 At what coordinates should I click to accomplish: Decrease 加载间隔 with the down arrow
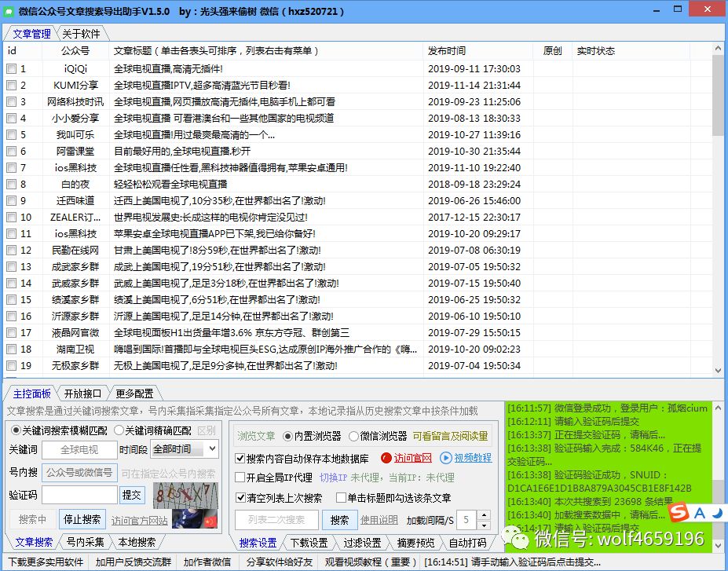pos(484,525)
